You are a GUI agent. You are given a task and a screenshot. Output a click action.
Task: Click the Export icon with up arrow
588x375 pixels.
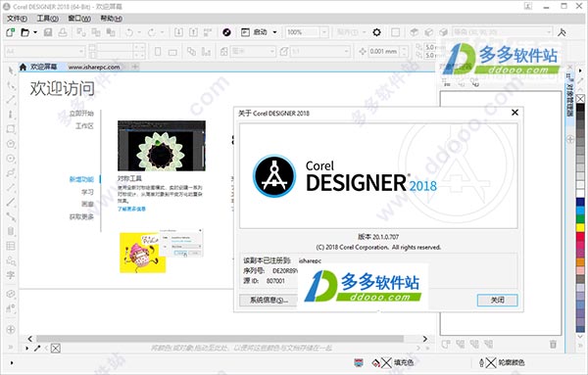(193, 32)
